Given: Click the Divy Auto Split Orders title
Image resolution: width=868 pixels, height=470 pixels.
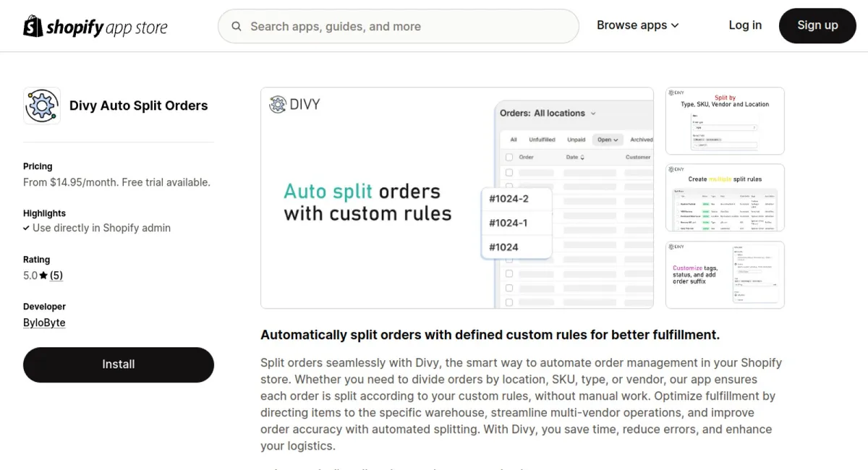Looking at the screenshot, I should [138, 106].
